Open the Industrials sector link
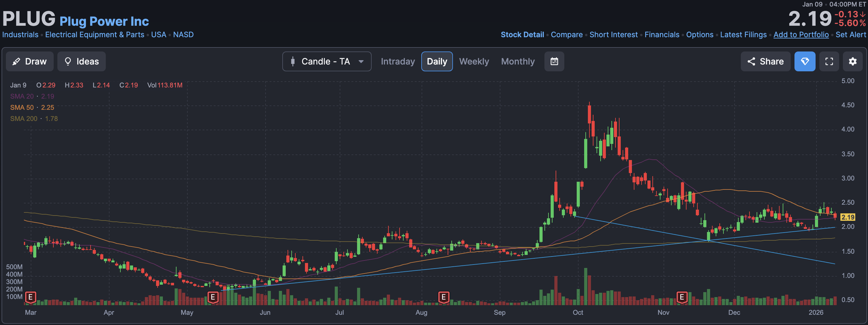The image size is (868, 325). pyautogui.click(x=20, y=35)
